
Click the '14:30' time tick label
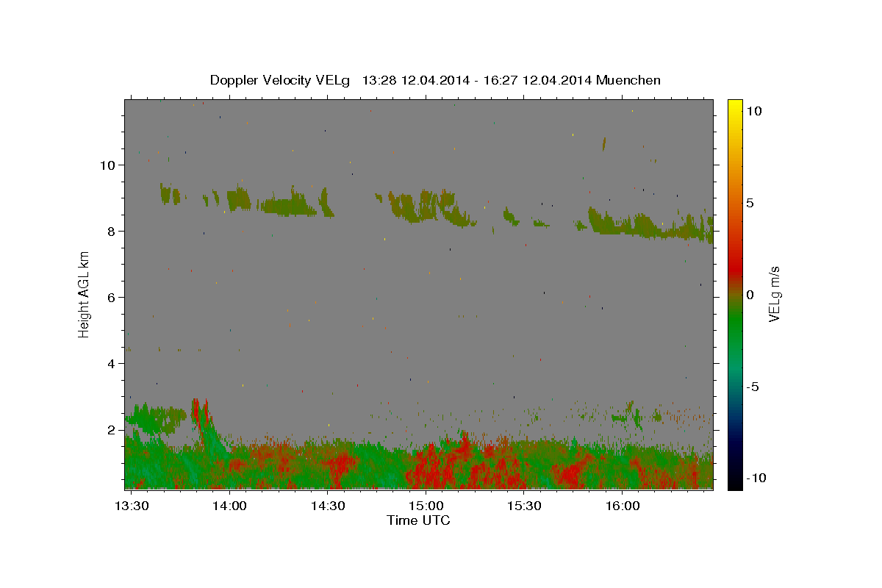click(x=328, y=506)
